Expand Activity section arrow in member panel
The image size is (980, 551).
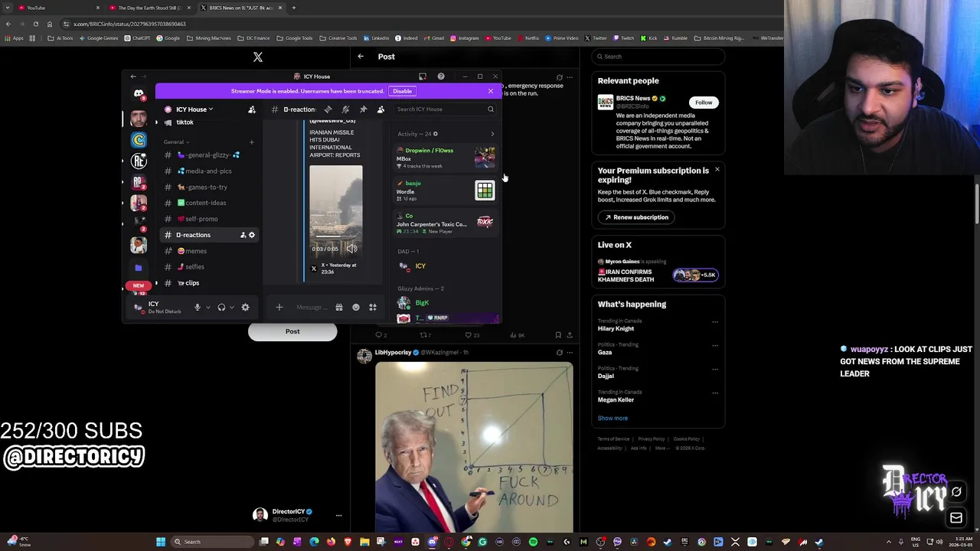click(x=492, y=134)
